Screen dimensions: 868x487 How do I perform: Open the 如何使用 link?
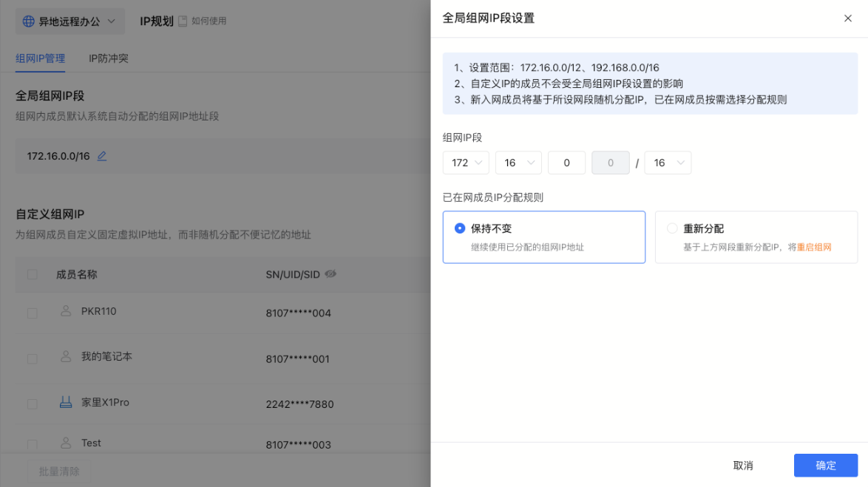pos(208,21)
